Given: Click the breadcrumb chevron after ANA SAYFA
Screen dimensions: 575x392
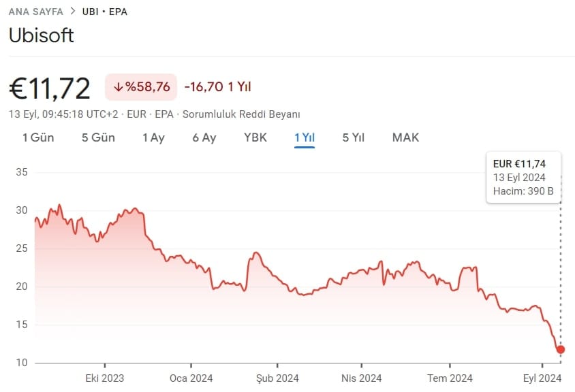Looking at the screenshot, I should click(72, 12).
